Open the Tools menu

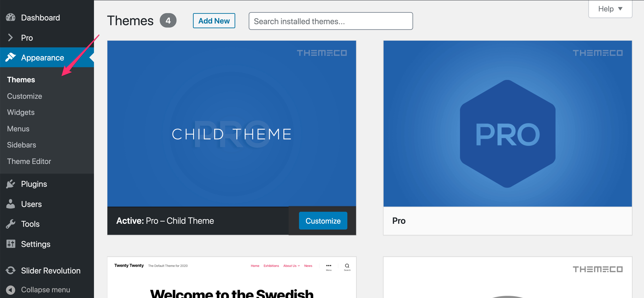click(x=47, y=224)
